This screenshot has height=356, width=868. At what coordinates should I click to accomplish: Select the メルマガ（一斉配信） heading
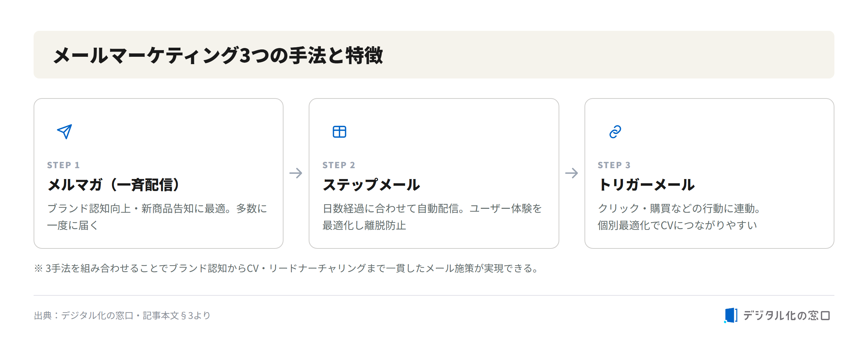point(114,185)
